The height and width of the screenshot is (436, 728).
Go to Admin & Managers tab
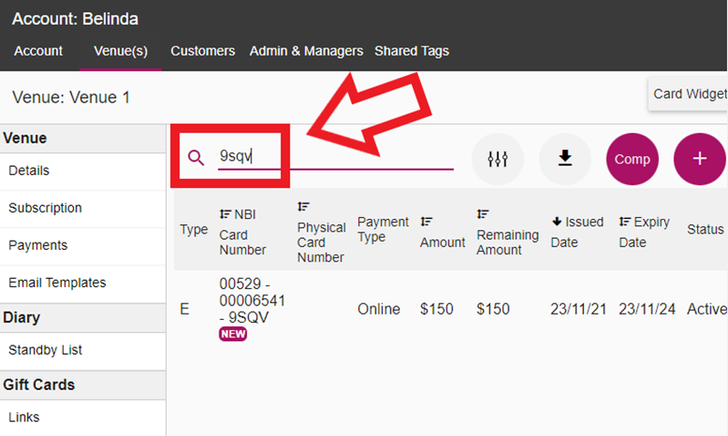(305, 51)
